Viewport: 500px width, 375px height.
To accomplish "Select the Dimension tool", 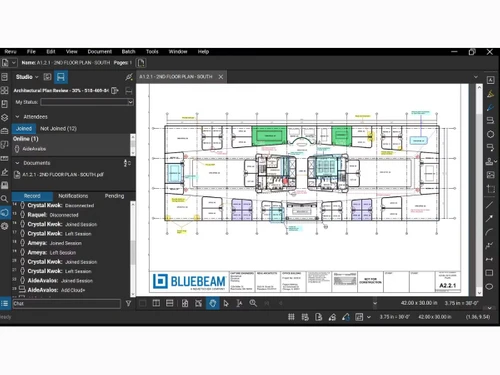I will click(489, 259).
